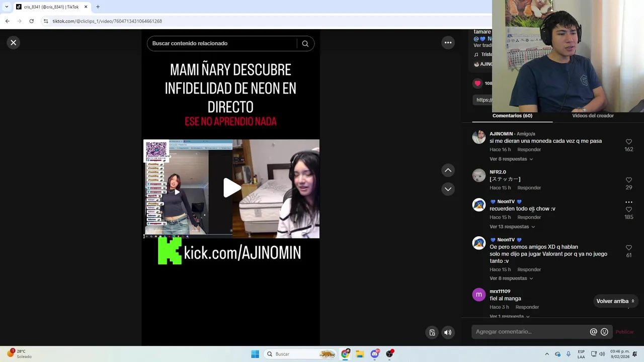Image resolution: width=644 pixels, height=362 pixels.
Task: Close the cris_8341 TikTok tab
Action: 86,7
